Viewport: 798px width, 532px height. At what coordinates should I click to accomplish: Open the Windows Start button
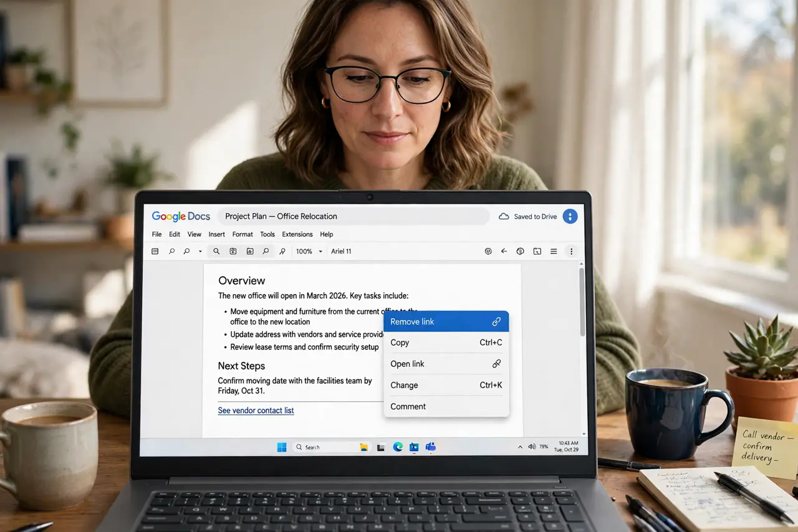click(282, 447)
